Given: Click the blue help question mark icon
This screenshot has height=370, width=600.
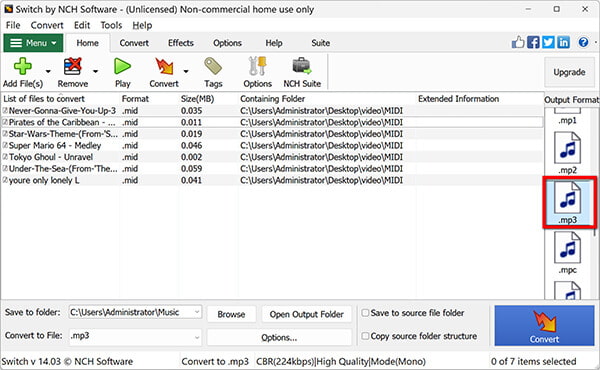Looking at the screenshot, I should (x=584, y=42).
